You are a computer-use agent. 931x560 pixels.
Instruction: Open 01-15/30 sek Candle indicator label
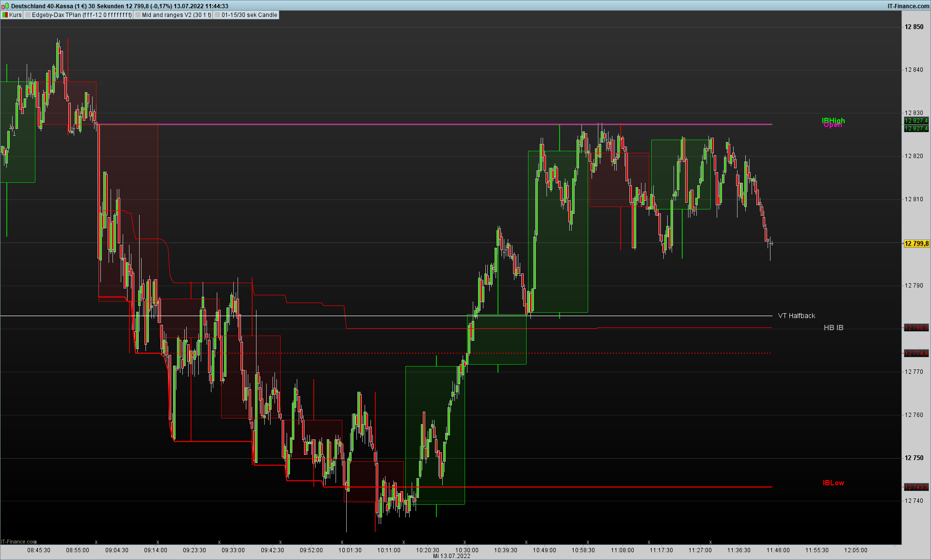coord(249,15)
